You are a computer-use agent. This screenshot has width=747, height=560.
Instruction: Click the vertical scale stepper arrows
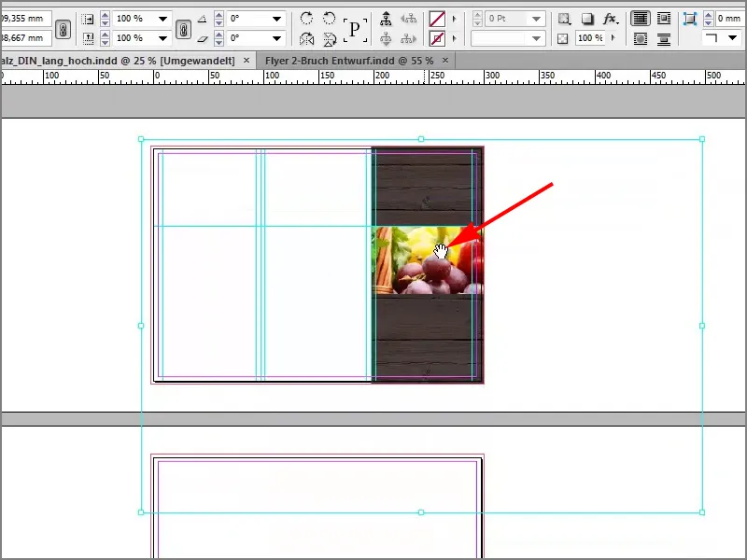(x=105, y=38)
